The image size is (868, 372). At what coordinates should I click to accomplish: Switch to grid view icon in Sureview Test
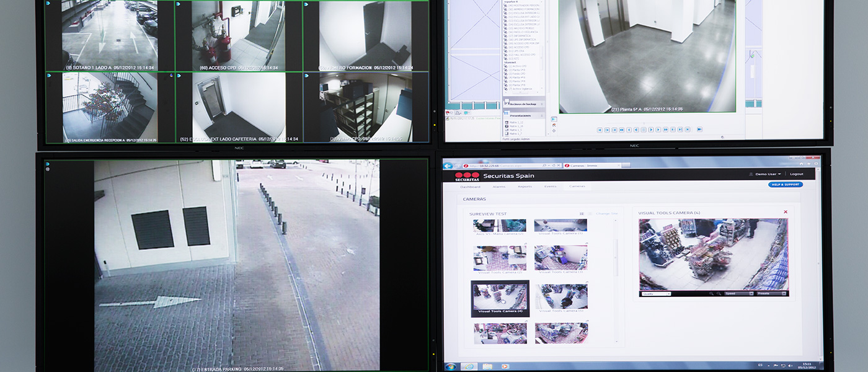point(582,214)
